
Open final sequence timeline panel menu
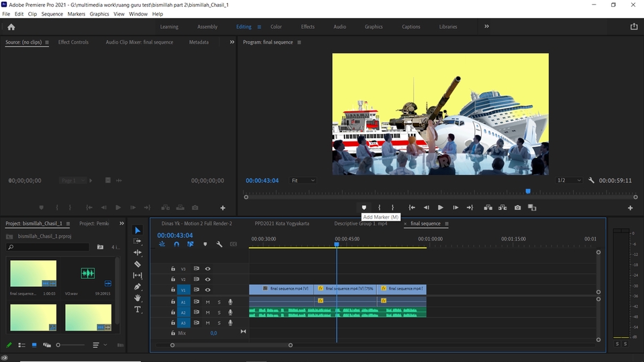click(x=447, y=224)
